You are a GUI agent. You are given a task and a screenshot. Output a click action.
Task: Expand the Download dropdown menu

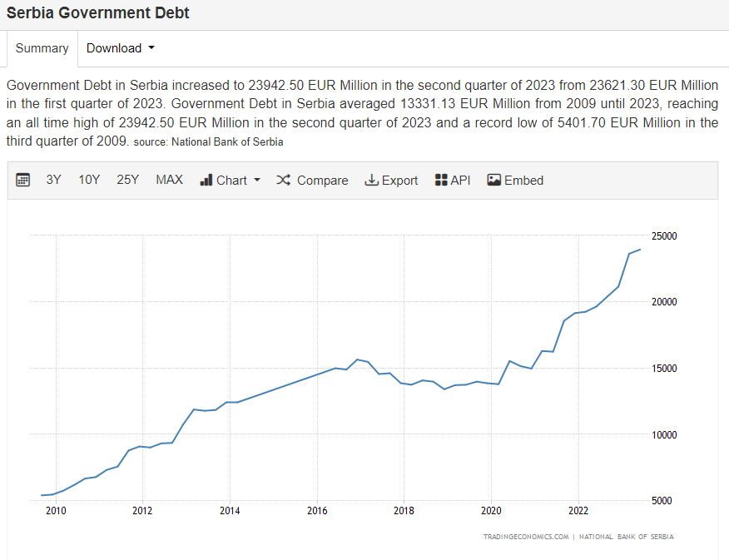(x=121, y=48)
